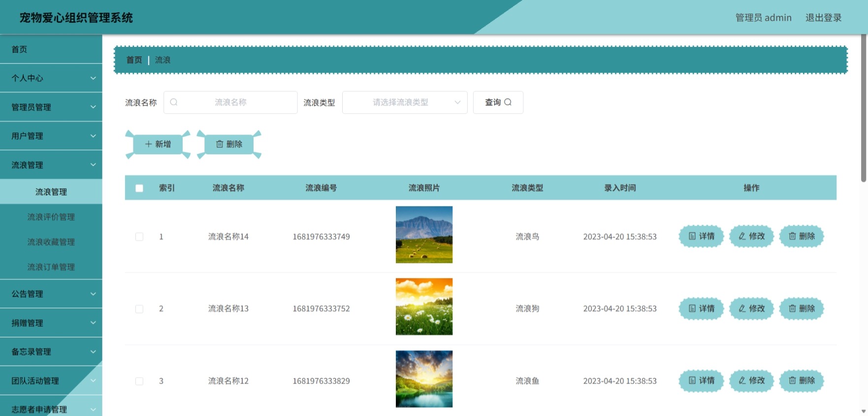The height and width of the screenshot is (416, 868).
Task: Click 流浪鱼 type cell
Action: tap(527, 381)
